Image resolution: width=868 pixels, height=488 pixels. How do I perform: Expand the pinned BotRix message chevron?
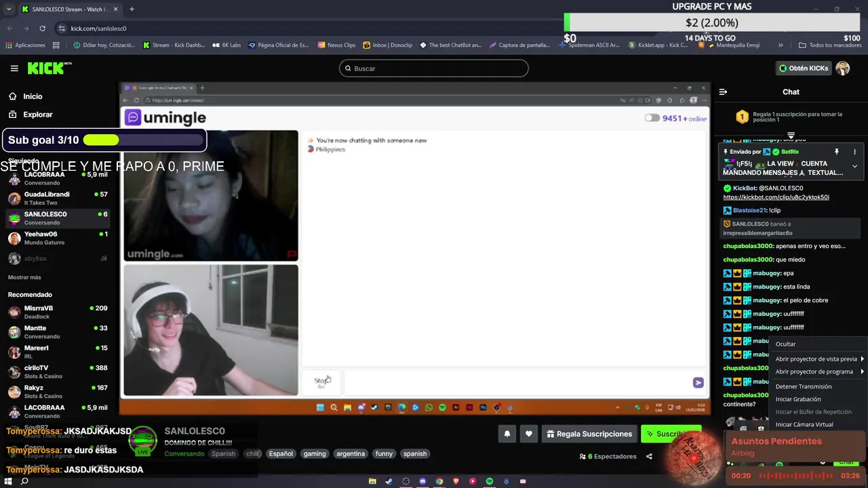pyautogui.click(x=854, y=166)
